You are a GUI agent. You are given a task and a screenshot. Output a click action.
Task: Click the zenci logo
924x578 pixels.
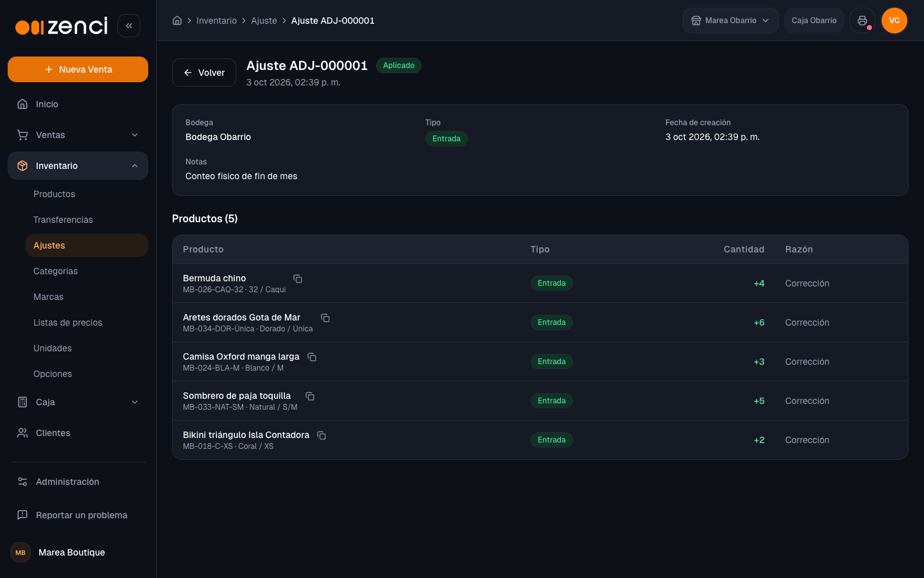(x=62, y=26)
